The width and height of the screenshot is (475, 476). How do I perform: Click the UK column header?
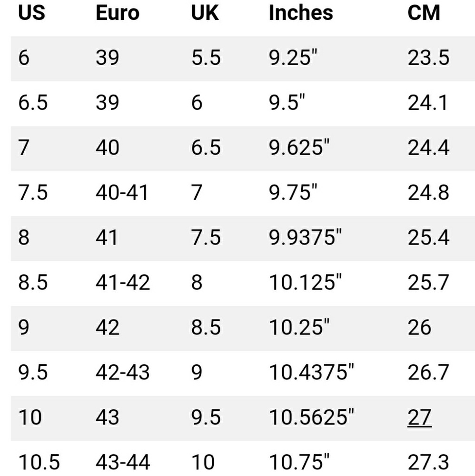tap(205, 13)
